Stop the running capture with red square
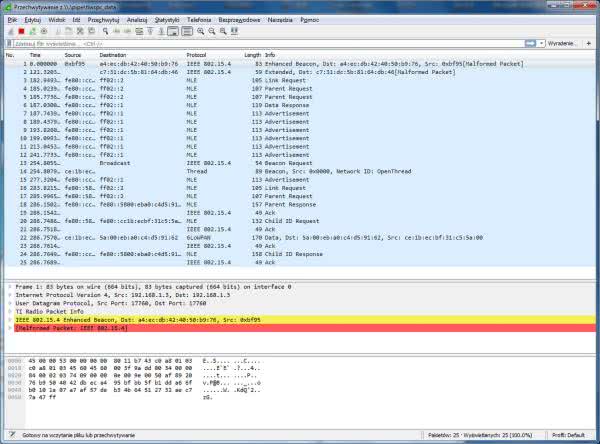Viewport: 600px width, 444px height. 20,31
